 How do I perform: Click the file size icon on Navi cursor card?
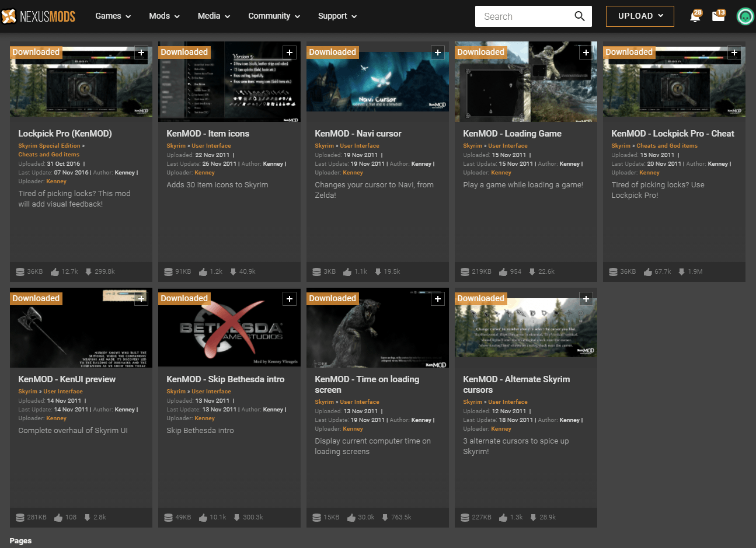point(317,272)
